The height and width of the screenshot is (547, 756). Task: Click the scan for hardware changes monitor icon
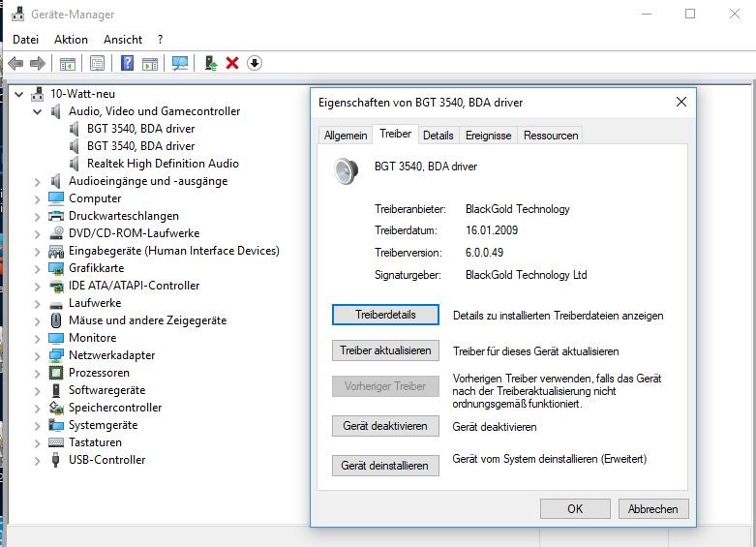[x=180, y=63]
